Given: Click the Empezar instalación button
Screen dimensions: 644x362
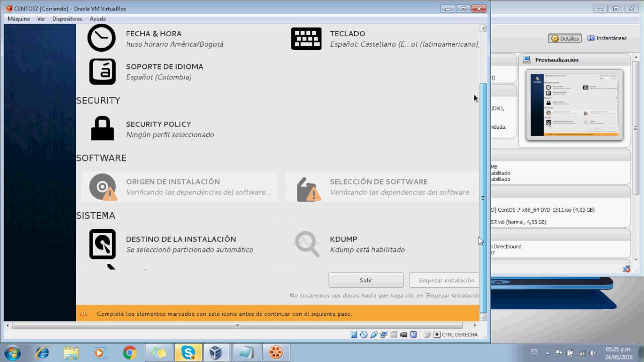Looking at the screenshot, I should [x=445, y=280].
